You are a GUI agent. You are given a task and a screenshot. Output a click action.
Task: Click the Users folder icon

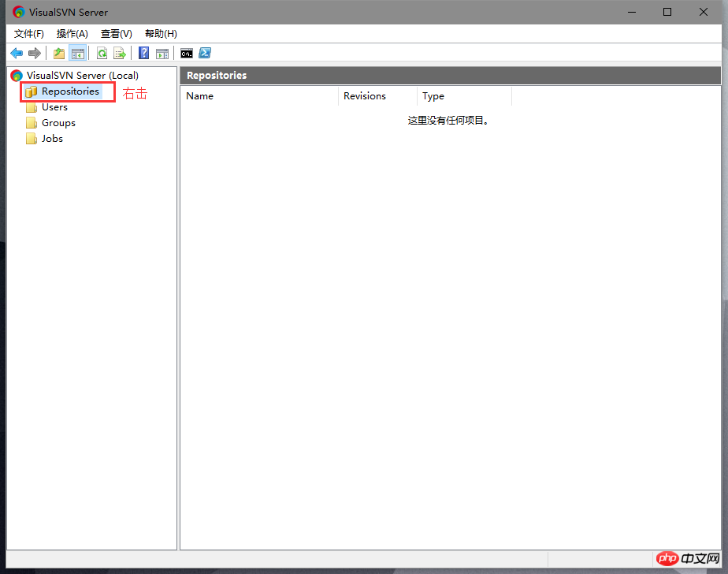click(32, 107)
